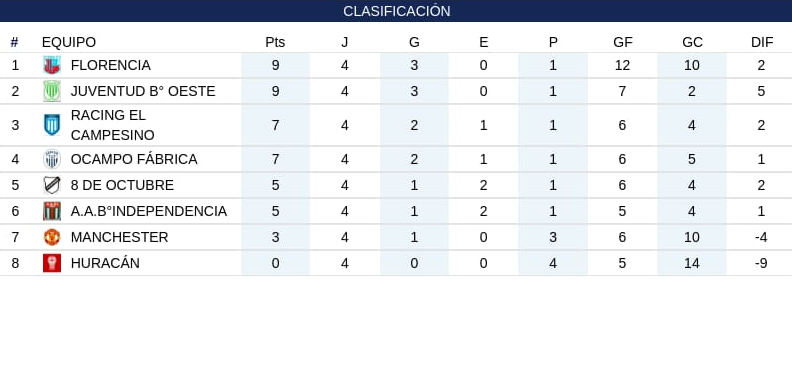Click the A.A.B°Independencia striped crest
This screenshot has height=391, width=792.
(x=52, y=211)
